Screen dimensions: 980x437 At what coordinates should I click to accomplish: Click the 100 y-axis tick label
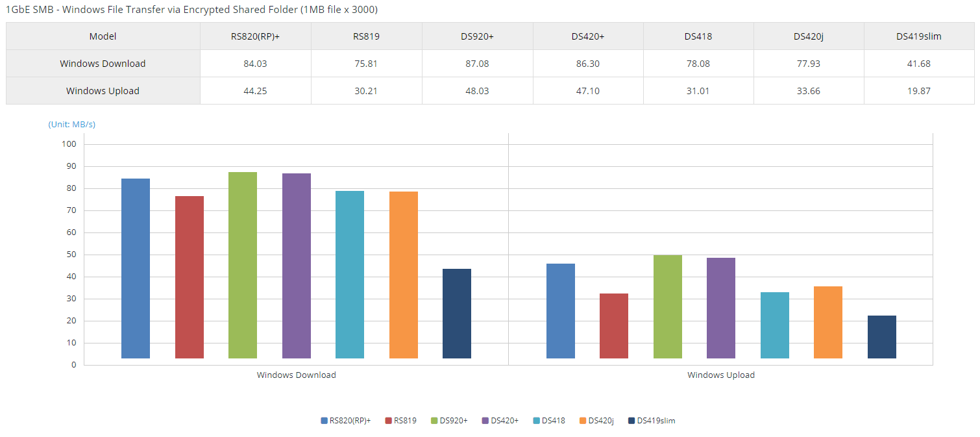pyautogui.click(x=69, y=144)
